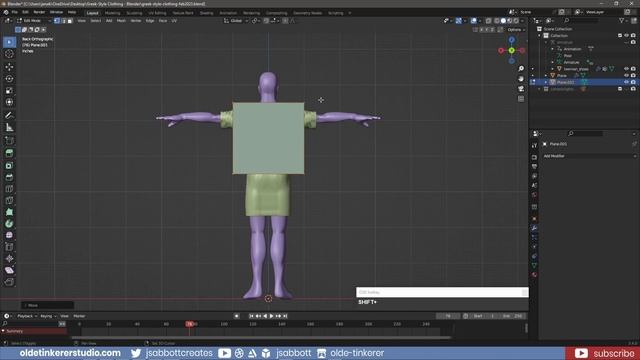Select the Knife tool
This screenshot has width=640, height=360.
tap(9, 200)
